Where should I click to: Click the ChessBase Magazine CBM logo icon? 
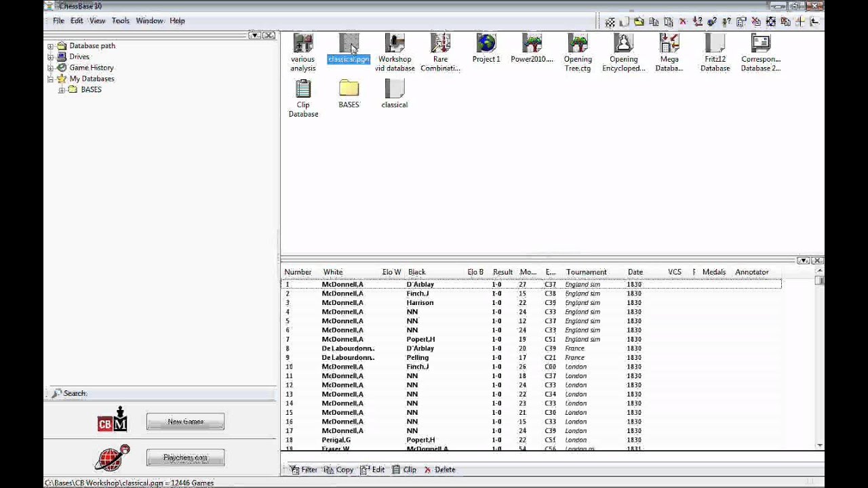tap(113, 420)
